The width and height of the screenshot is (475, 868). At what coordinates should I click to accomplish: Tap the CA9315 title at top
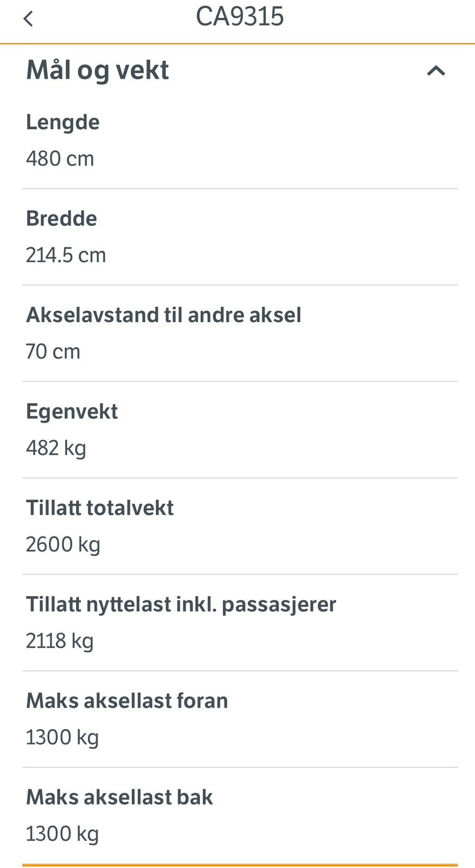pyautogui.click(x=239, y=17)
